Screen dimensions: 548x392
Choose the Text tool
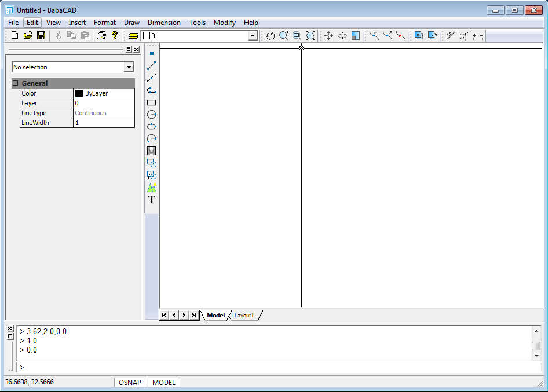(152, 200)
